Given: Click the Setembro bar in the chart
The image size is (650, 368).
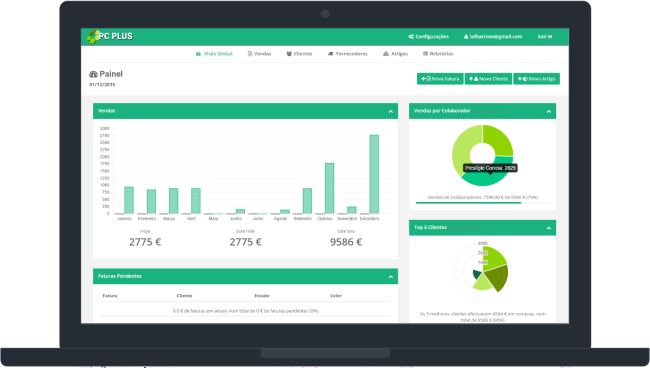Looking at the screenshot, I should point(307,201).
